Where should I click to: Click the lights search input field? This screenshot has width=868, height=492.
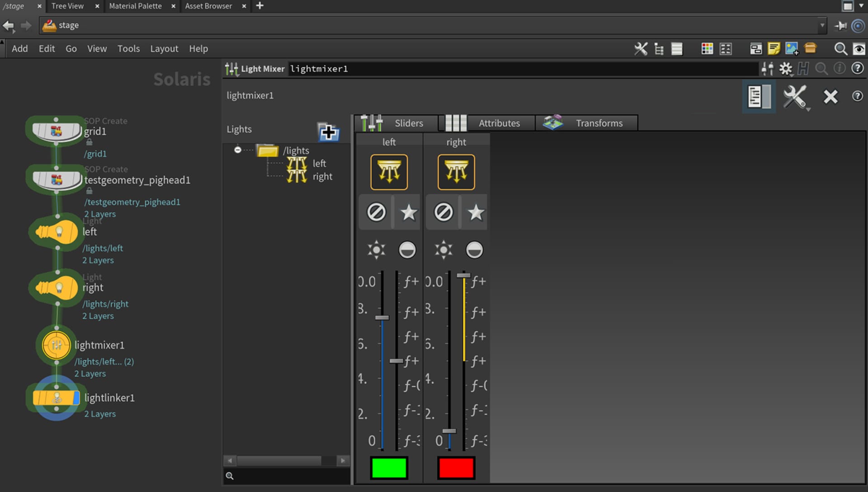289,476
